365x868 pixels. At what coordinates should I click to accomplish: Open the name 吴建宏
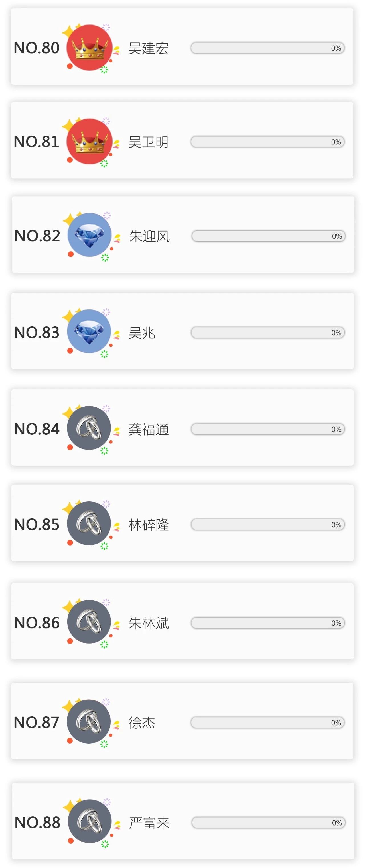(x=149, y=48)
